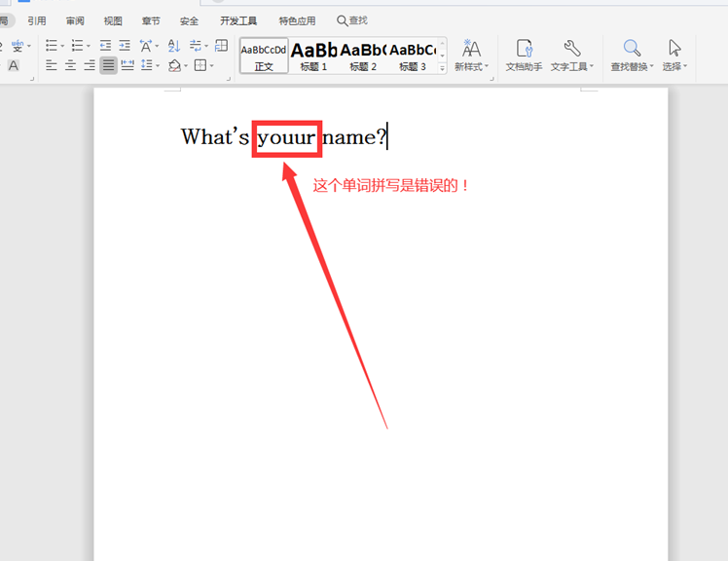The width and height of the screenshot is (728, 561).
Task: Open the paragraph shading fill color
Action: point(174,65)
